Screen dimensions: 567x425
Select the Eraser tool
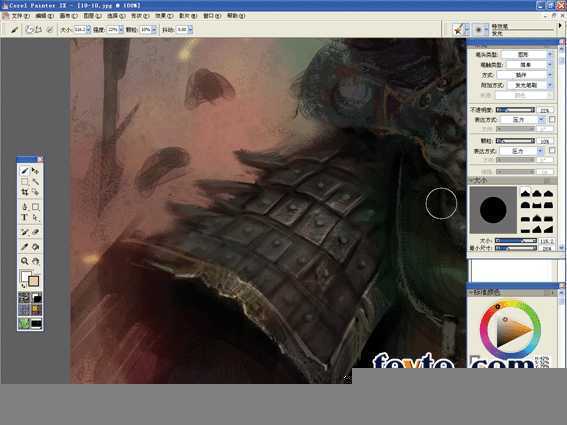point(35,232)
